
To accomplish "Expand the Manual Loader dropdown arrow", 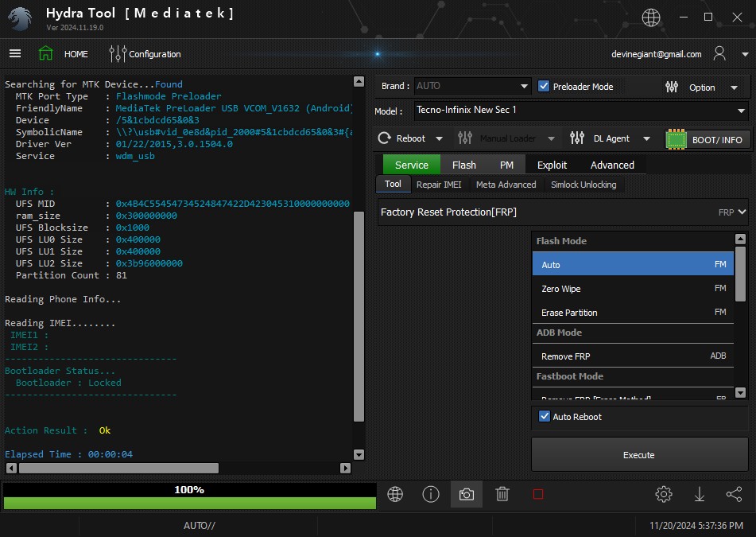I will [551, 139].
